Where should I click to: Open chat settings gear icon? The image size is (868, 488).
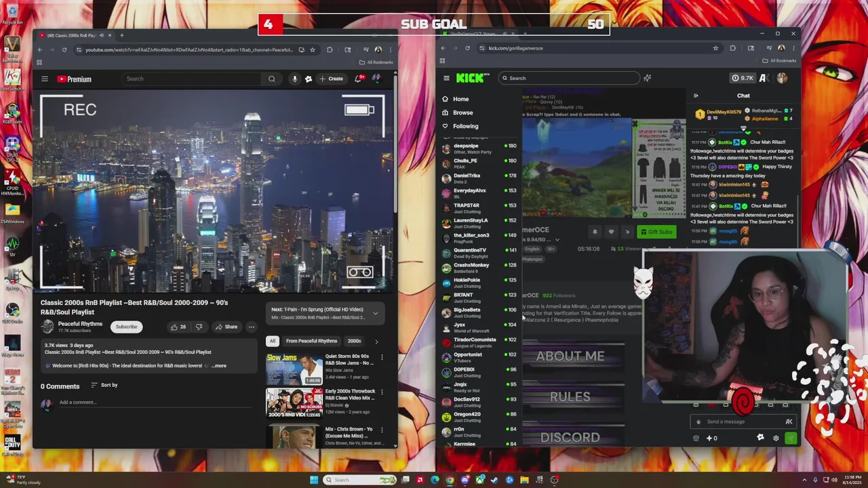click(x=776, y=439)
